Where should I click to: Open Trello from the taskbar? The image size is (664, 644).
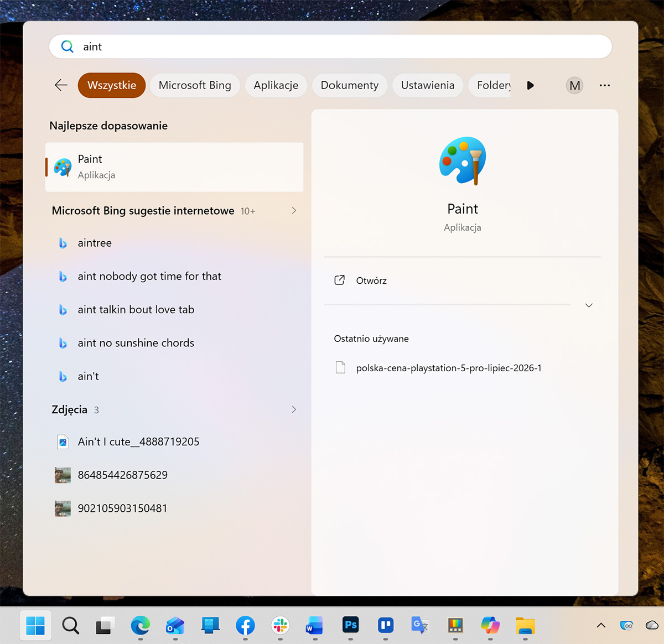click(385, 625)
